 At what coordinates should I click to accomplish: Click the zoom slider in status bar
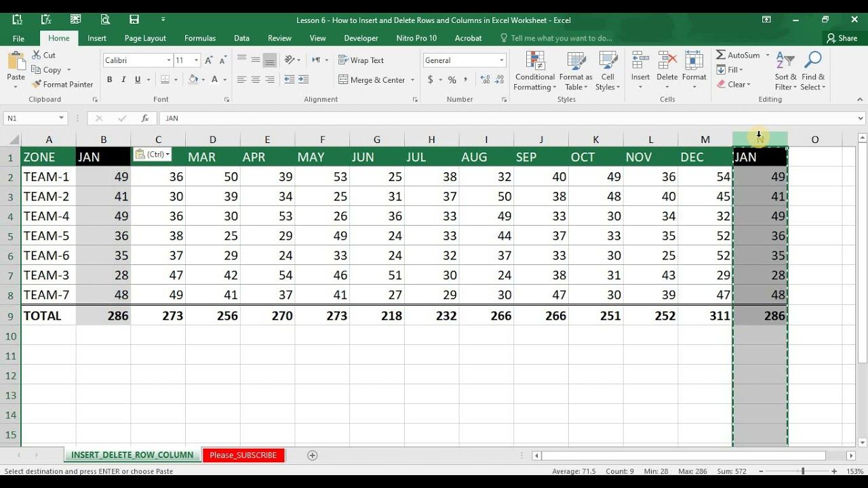pos(802,471)
